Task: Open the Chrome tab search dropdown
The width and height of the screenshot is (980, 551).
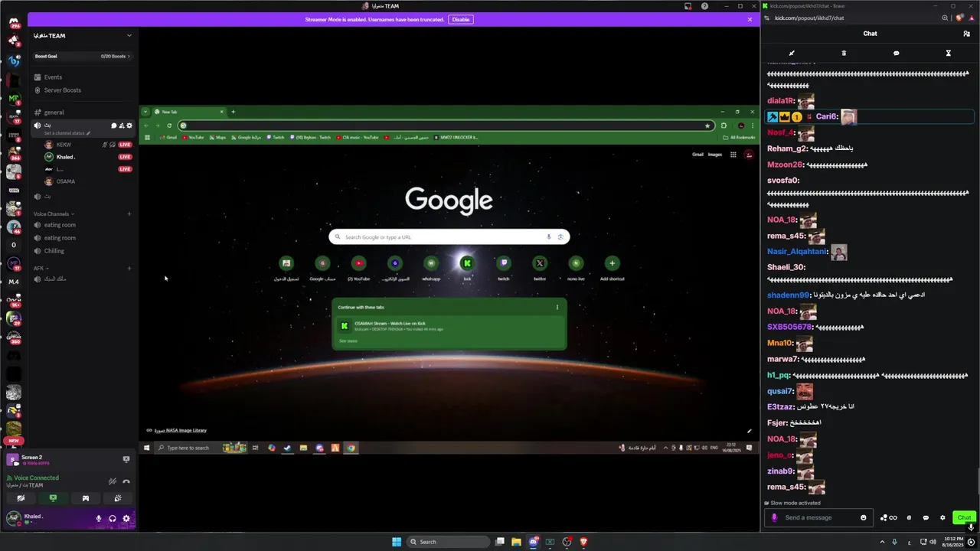Action: [145, 112]
